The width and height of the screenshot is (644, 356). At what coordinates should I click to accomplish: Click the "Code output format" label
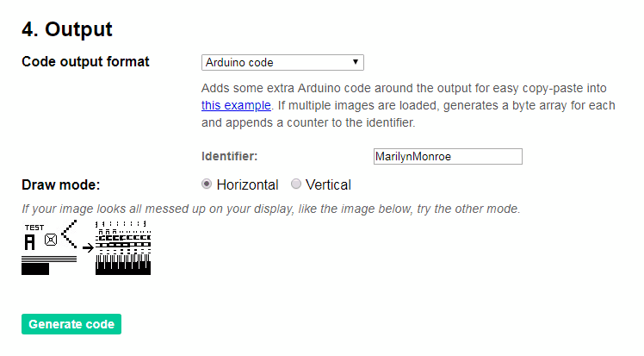[85, 62]
